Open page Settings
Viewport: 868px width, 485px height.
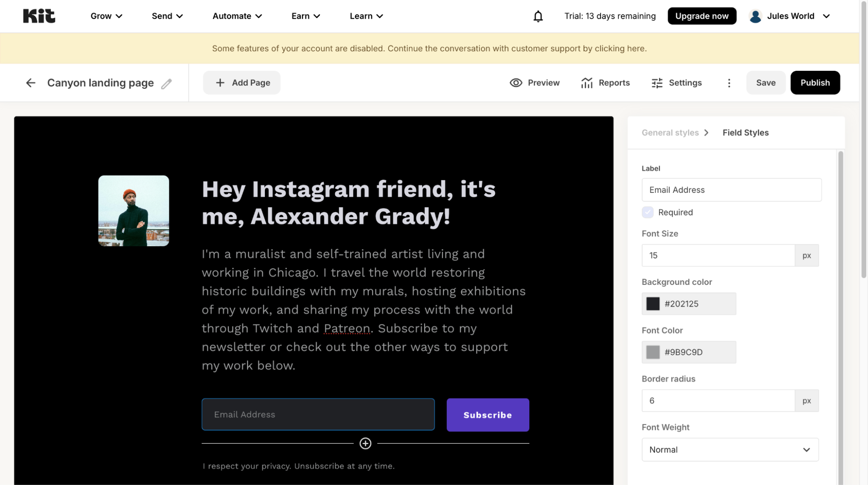677,83
